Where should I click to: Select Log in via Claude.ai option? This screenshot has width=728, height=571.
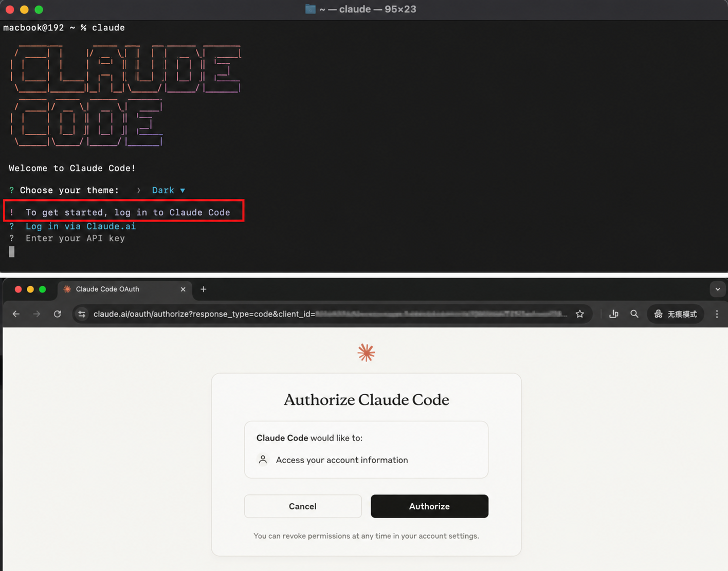[81, 226]
